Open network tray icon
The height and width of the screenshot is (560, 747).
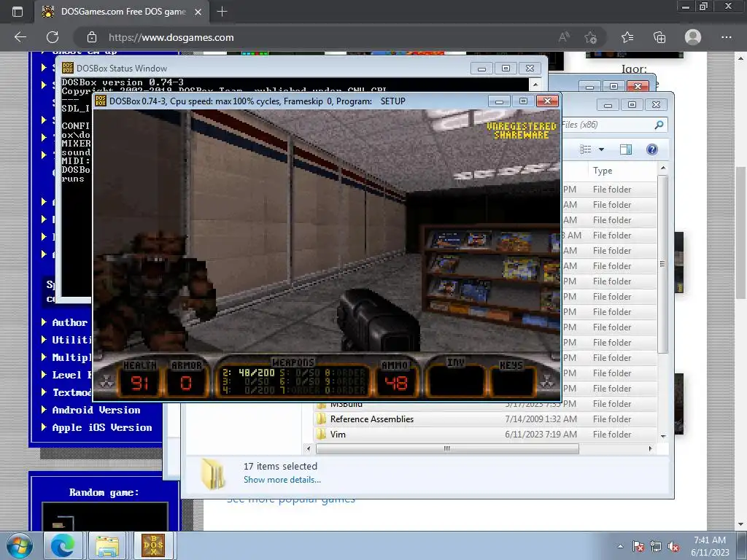(x=656, y=546)
